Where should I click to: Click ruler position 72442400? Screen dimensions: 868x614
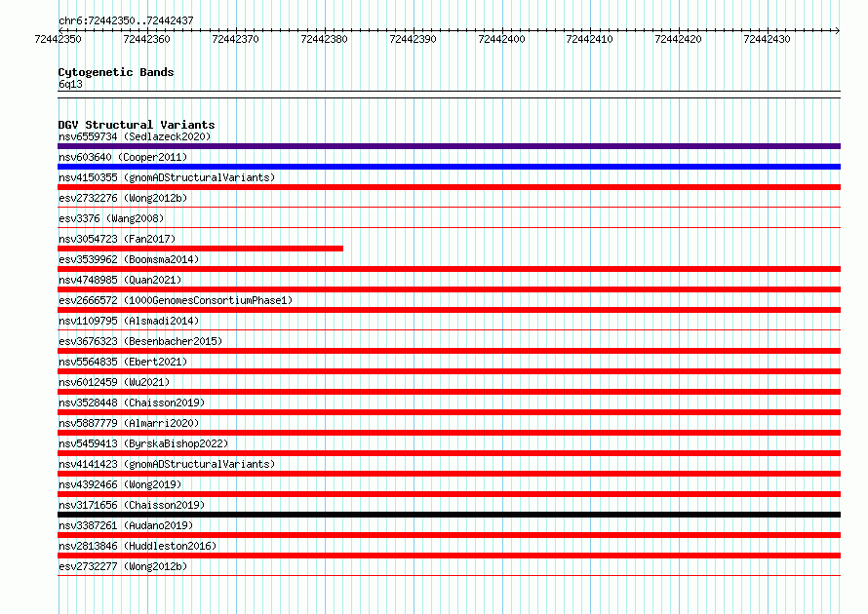(501, 39)
